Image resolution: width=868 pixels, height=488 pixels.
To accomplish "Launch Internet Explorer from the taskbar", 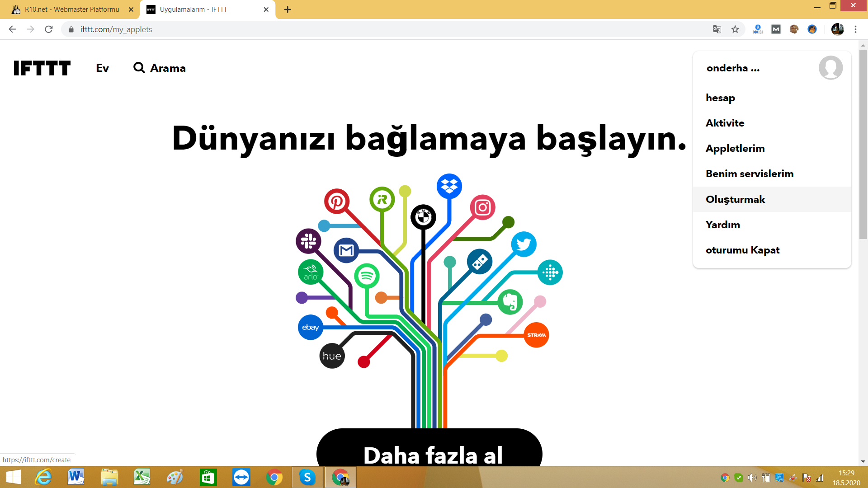I will point(43,477).
